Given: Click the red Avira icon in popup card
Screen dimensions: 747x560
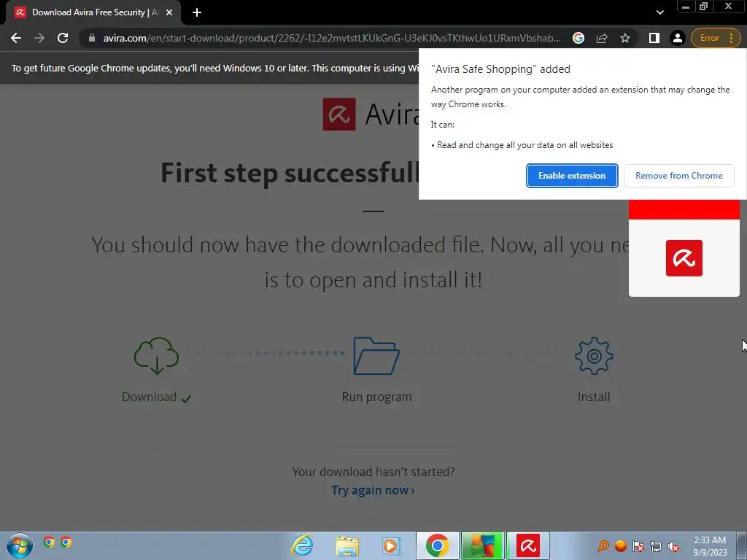Looking at the screenshot, I should pos(684,258).
